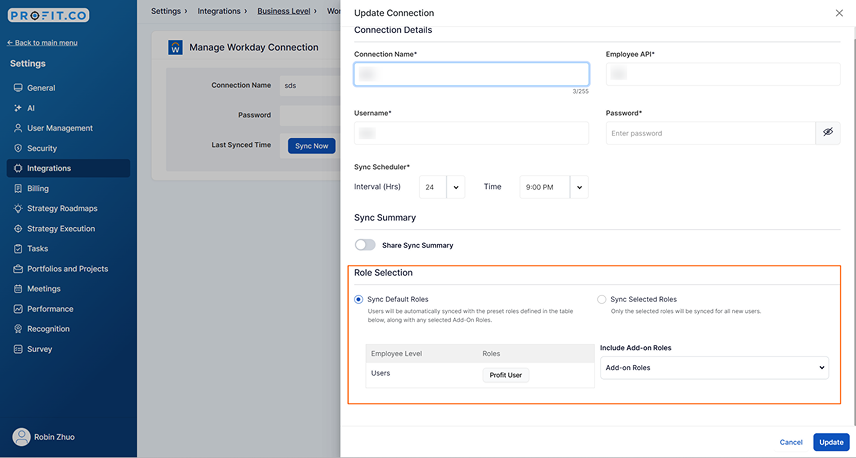Screen dimensions: 856x458
Task: Click the User Management person icon
Action: [x=18, y=128]
